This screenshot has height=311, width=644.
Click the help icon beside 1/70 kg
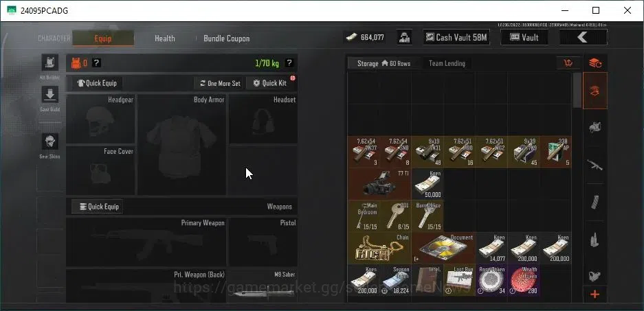tap(289, 62)
